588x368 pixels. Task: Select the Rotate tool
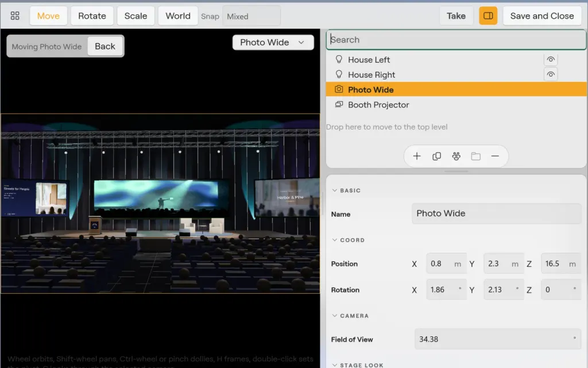click(x=92, y=16)
